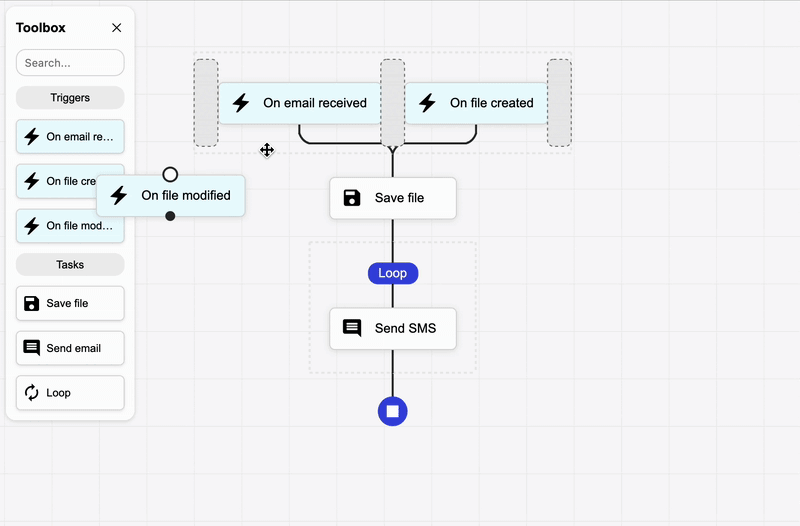Click the hollow top connector of 'On file modified'
The image size is (800, 526).
(170, 174)
